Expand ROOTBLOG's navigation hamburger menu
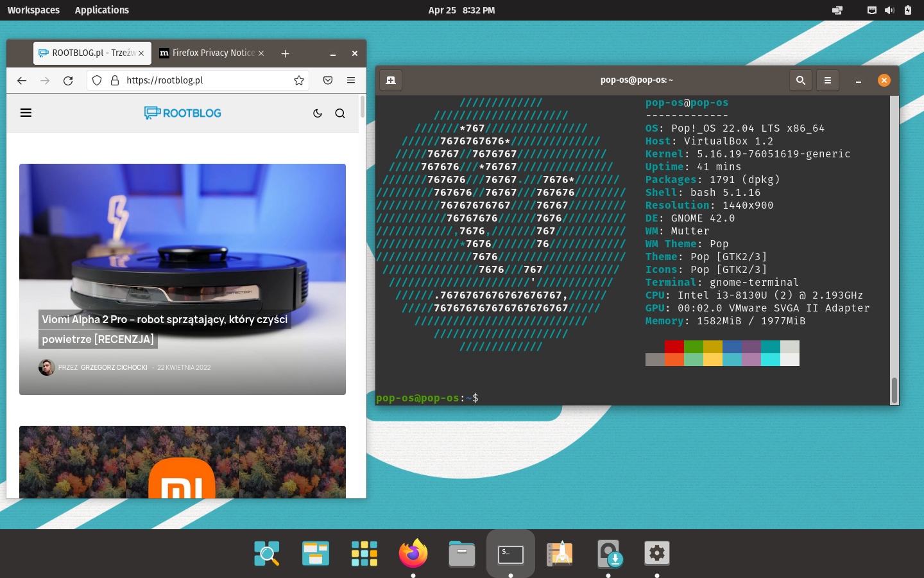This screenshot has width=924, height=578. 26,112
